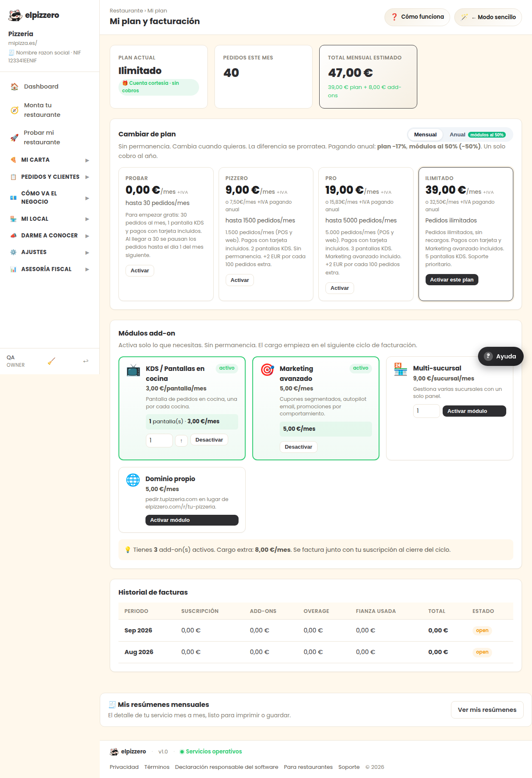This screenshot has height=778, width=532.
Task: Open Dashboard via the house icon
Action: [x=15, y=86]
